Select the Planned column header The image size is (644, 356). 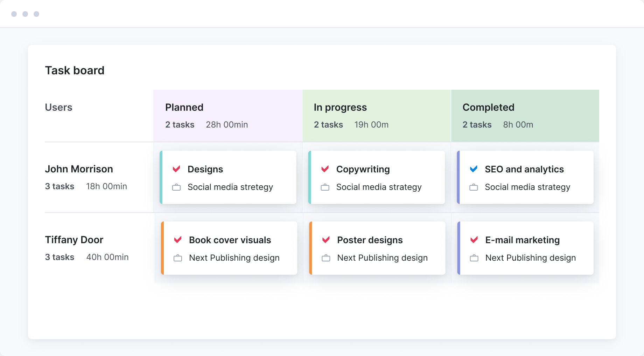[x=184, y=107]
